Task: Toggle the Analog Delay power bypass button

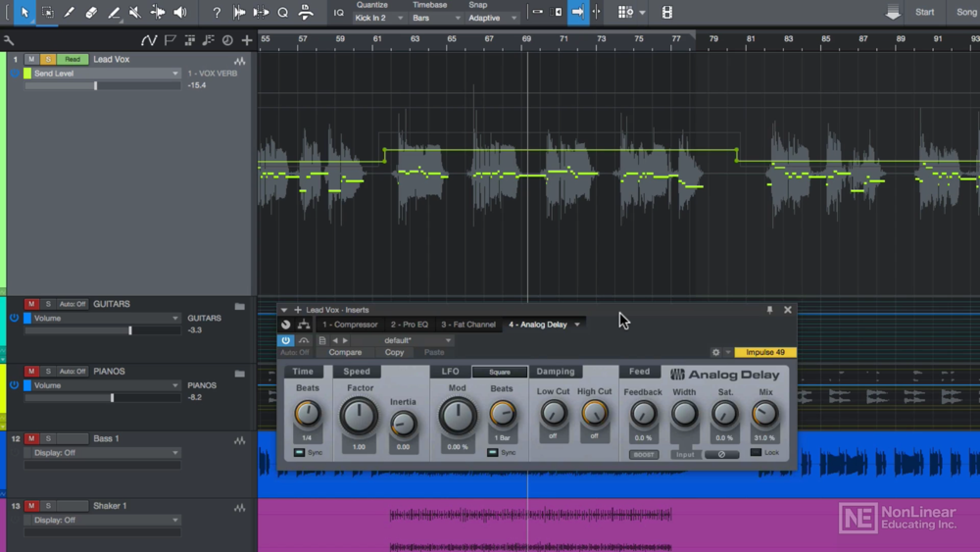Action: [x=285, y=340]
